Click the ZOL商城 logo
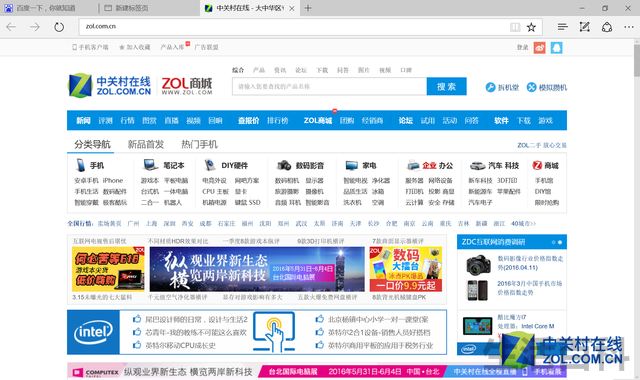Viewport: 640px width, 380px height. pyautogui.click(x=187, y=86)
